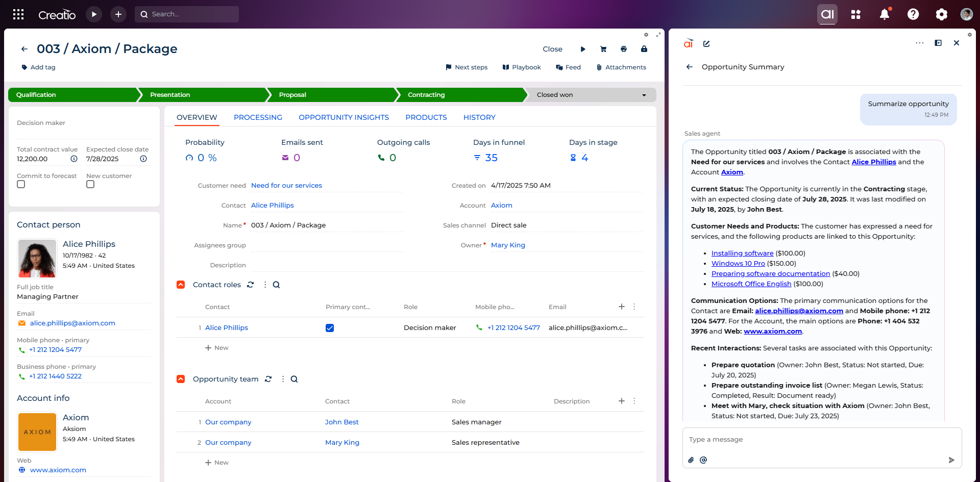Toggle the Commit to forecast checkbox
The image size is (980, 482).
point(21,184)
